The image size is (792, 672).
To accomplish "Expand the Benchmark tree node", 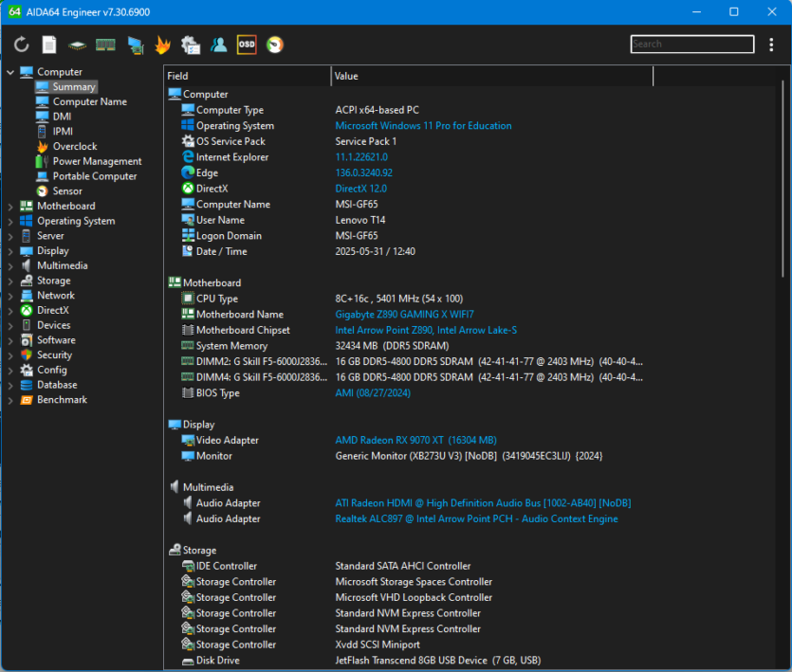I will coord(10,400).
